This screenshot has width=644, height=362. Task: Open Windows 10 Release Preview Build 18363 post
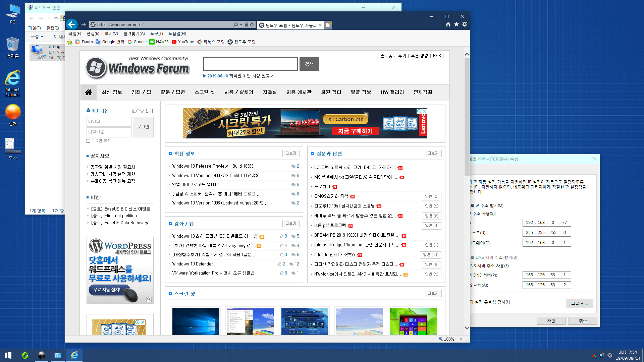coord(213,166)
